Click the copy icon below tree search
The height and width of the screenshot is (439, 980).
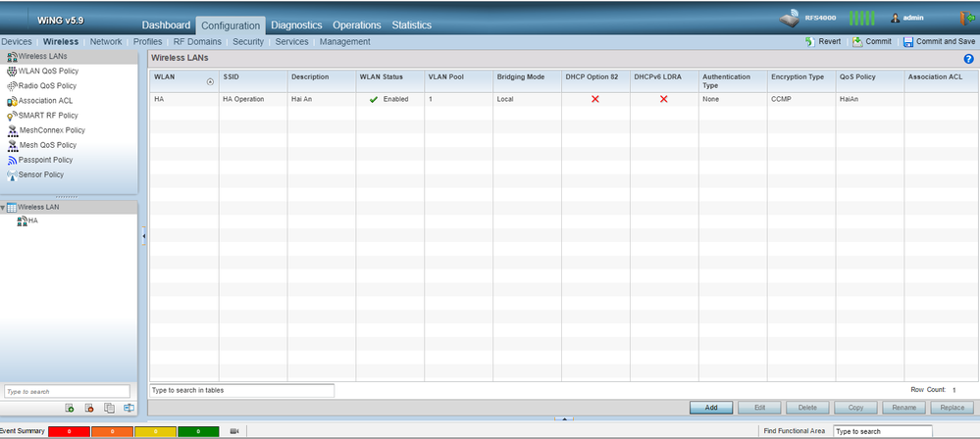pyautogui.click(x=109, y=408)
